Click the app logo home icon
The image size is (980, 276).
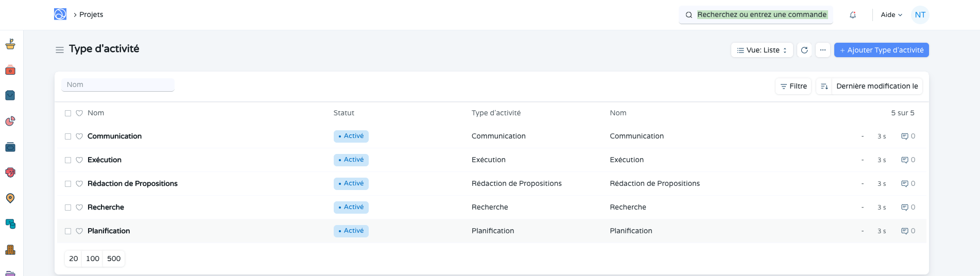click(60, 14)
